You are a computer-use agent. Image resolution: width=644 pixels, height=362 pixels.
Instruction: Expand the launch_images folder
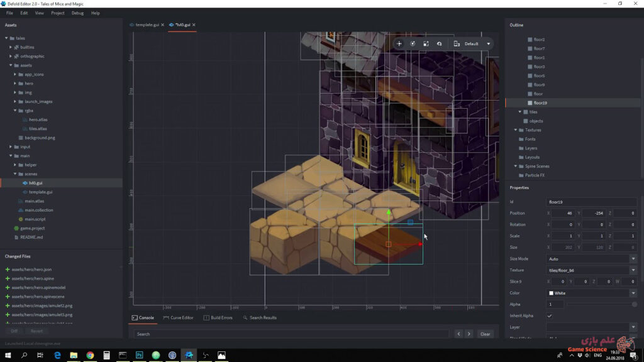click(15, 101)
